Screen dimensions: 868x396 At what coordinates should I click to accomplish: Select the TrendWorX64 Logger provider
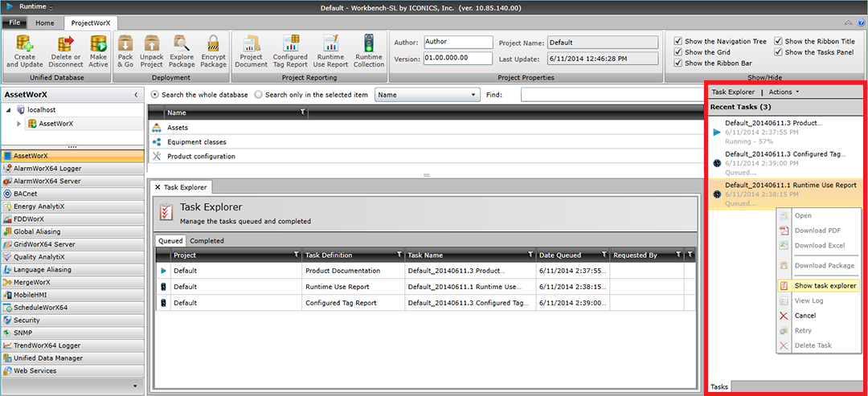coord(47,345)
